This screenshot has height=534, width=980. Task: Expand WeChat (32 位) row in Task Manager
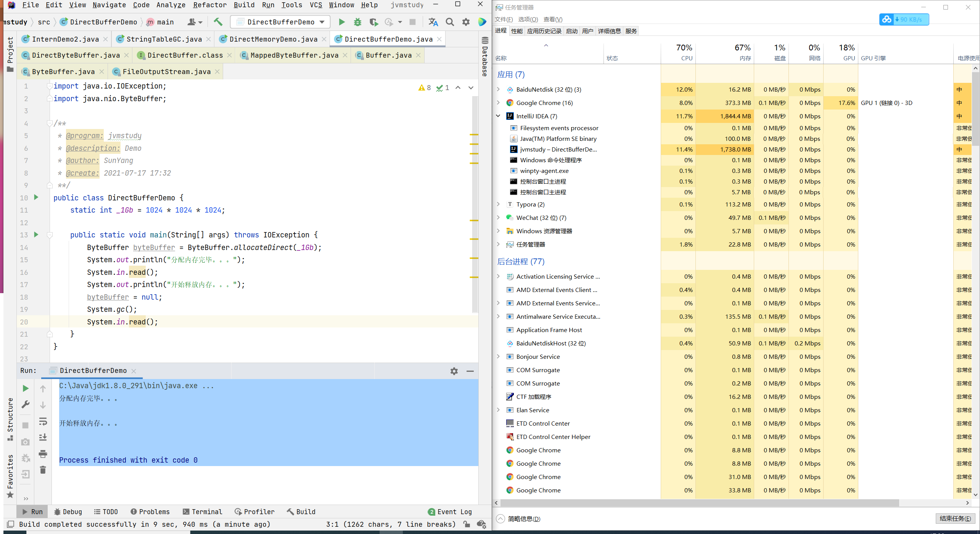click(498, 218)
